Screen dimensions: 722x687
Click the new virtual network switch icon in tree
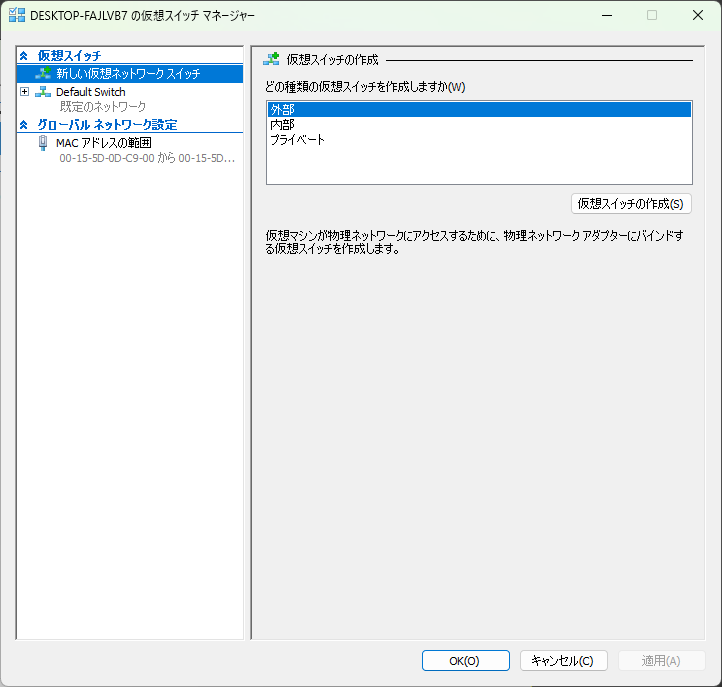(x=43, y=73)
